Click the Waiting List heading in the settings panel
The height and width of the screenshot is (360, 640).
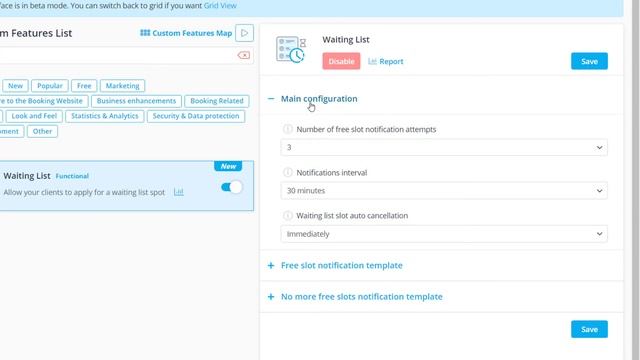pos(346,40)
